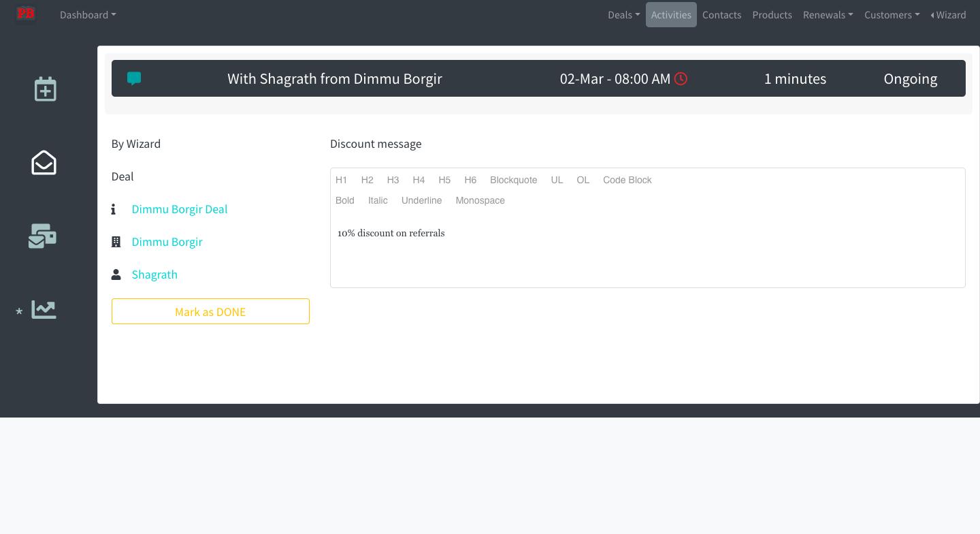
Task: Expand the Customers dropdown menu
Action: [892, 15]
